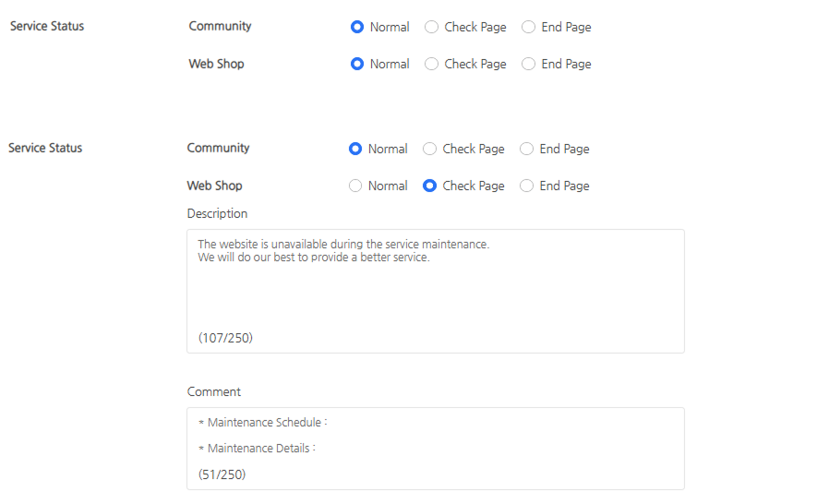Click the maintenance message text in Description box
The height and width of the screenshot is (504, 829).
coord(343,245)
